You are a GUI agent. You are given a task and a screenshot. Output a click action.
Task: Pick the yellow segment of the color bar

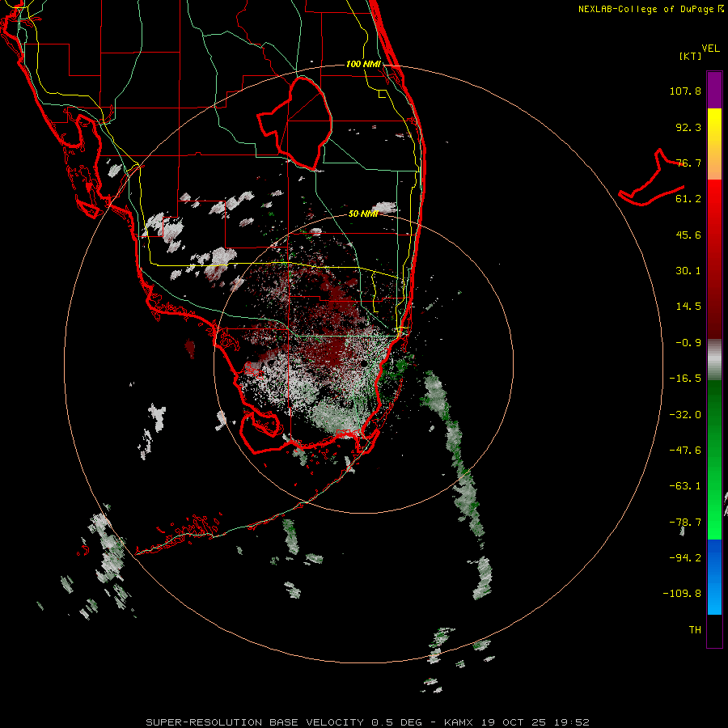[714, 126]
